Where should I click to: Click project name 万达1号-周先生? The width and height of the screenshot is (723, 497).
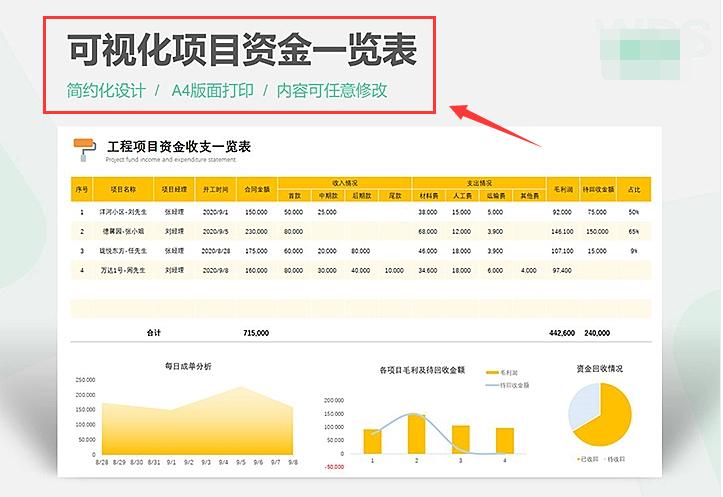point(123,270)
